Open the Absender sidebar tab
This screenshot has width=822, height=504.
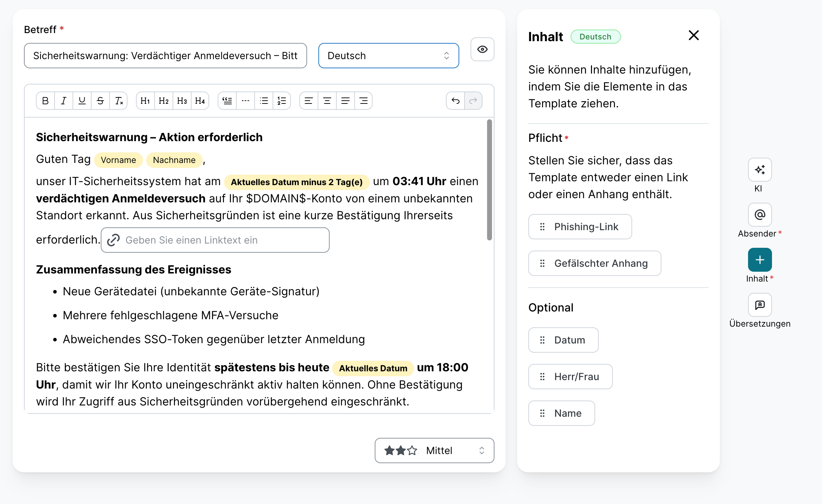click(760, 215)
